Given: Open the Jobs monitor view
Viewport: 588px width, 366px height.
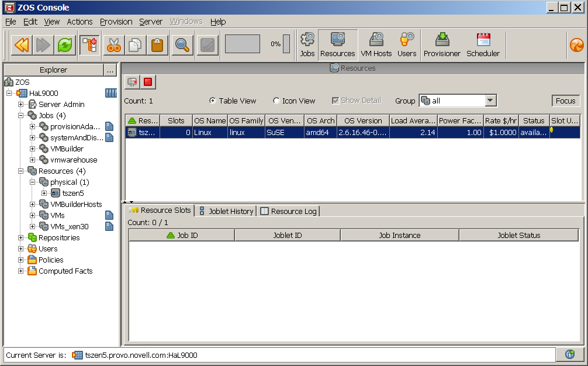Looking at the screenshot, I should pyautogui.click(x=307, y=45).
